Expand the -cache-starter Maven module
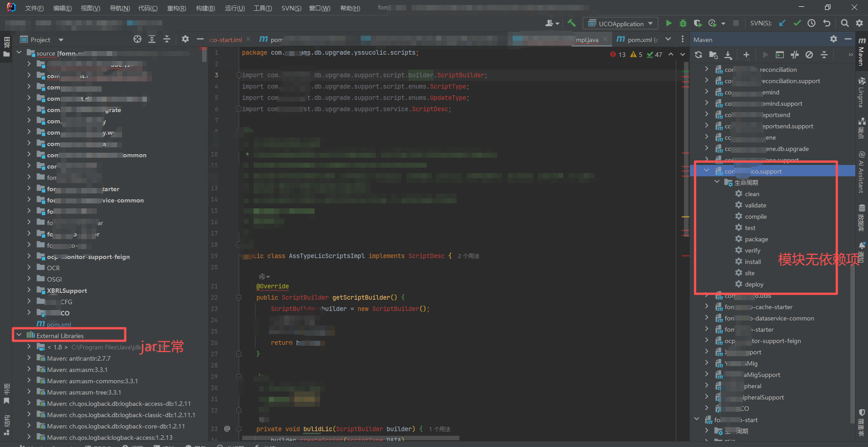This screenshot has width=868, height=447. pos(707,306)
